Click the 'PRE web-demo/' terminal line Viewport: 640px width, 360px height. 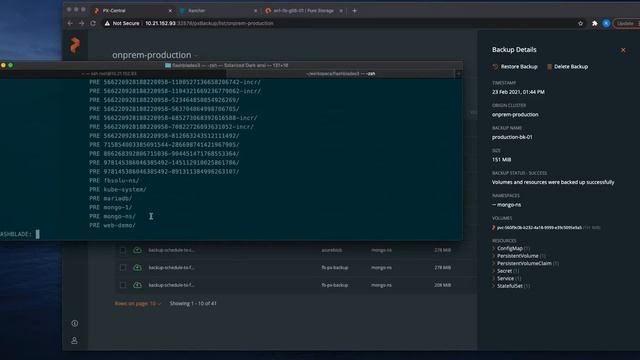click(113, 225)
